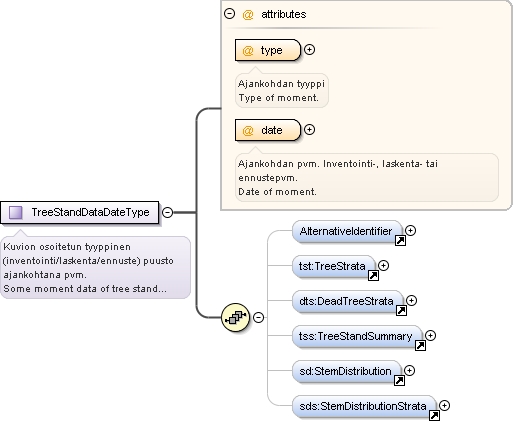Image resolution: width=514 pixels, height=422 pixels.
Task: Click the reference arrow icon on tst:TreeStrata
Action: click(373, 275)
